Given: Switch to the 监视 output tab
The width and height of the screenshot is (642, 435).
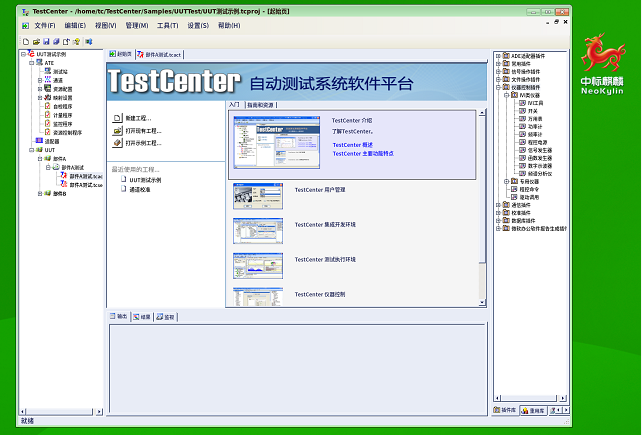Looking at the screenshot, I should click(168, 316).
